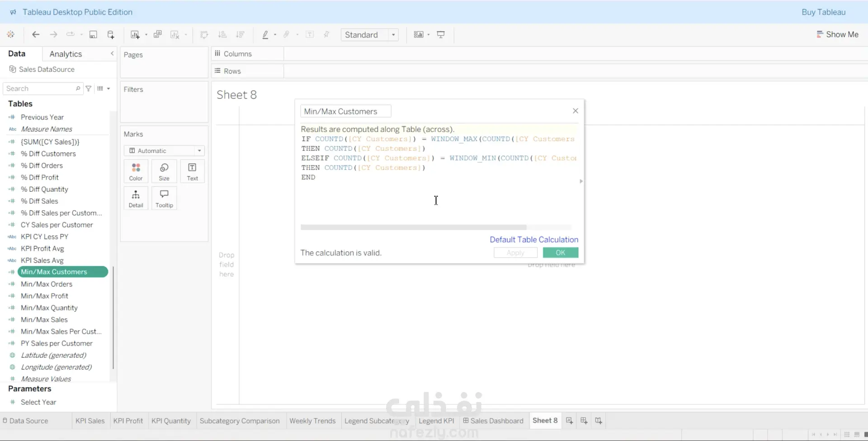
Task: Click OK in the calculation editor
Action: pos(561,253)
